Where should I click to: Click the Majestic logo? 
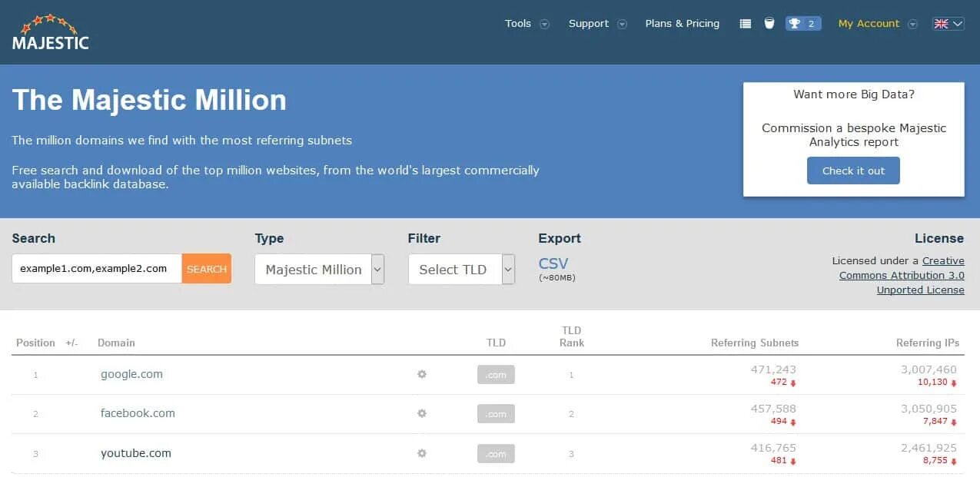(x=51, y=32)
